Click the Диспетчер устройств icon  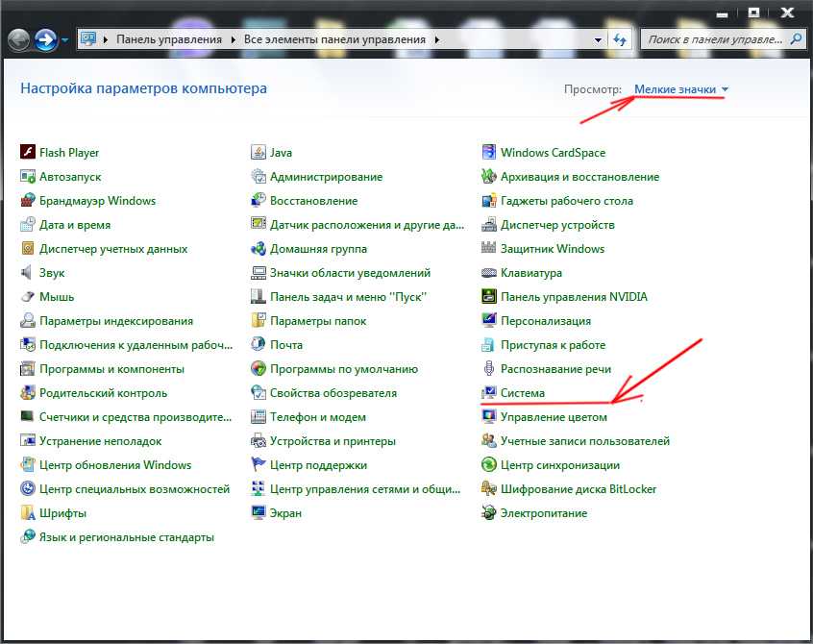tap(489, 225)
